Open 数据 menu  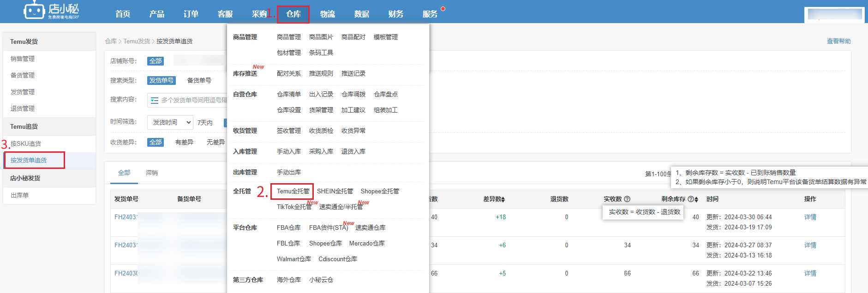(x=362, y=14)
